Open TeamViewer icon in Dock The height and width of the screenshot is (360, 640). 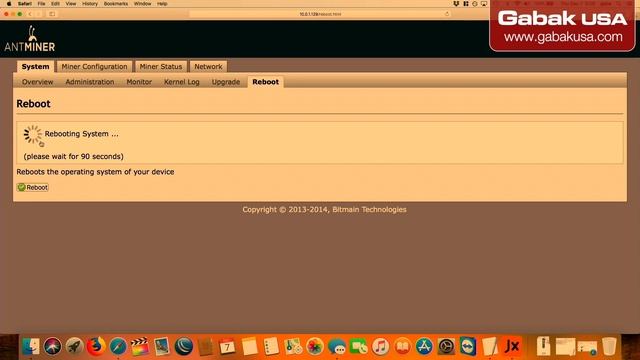(468, 347)
